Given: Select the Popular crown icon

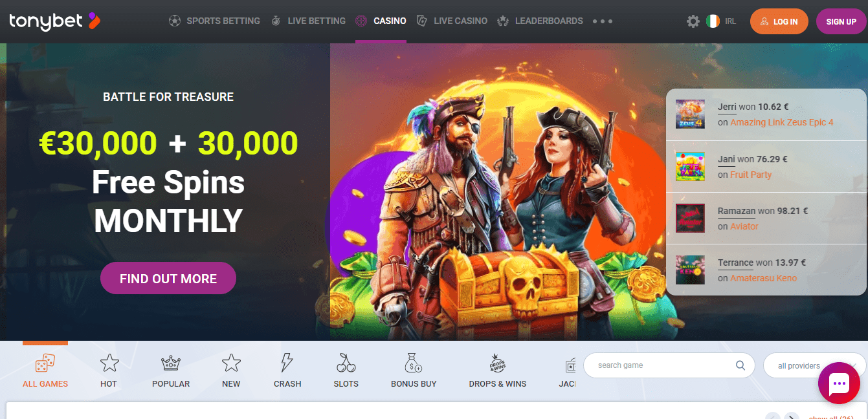Looking at the screenshot, I should coord(170,363).
